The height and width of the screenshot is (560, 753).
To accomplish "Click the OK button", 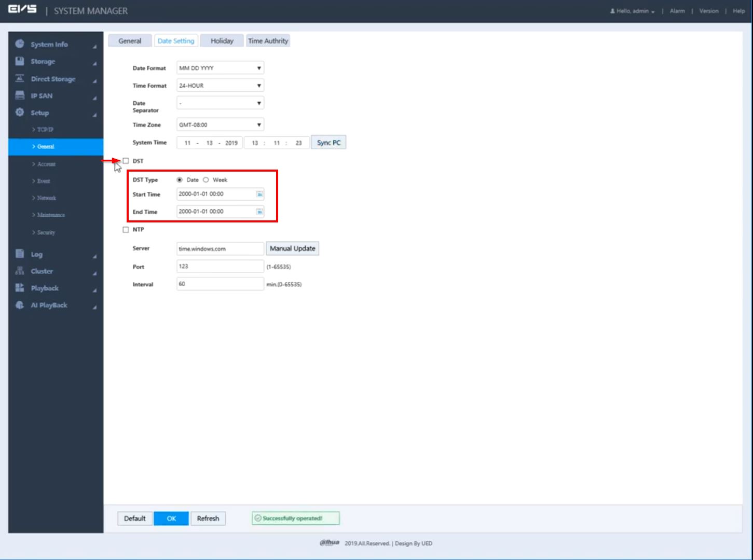I will pos(171,519).
